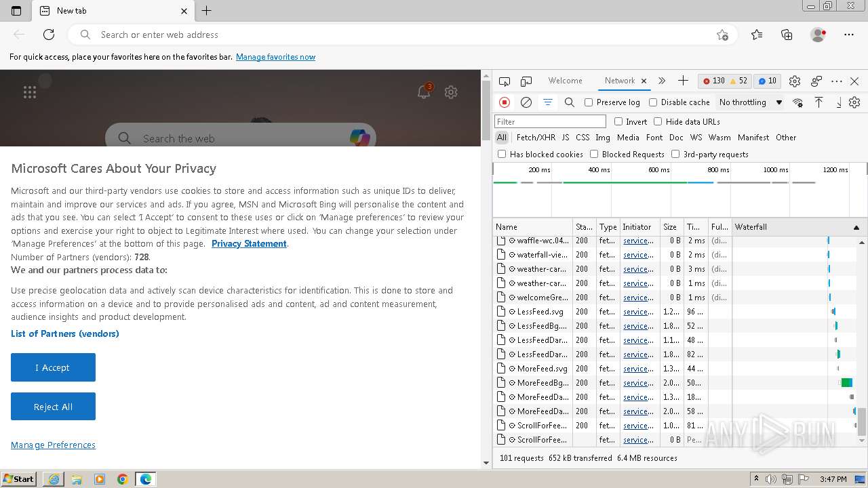Open notifications bell on new tab page
Image resolution: width=868 pixels, height=488 pixels.
[424, 92]
